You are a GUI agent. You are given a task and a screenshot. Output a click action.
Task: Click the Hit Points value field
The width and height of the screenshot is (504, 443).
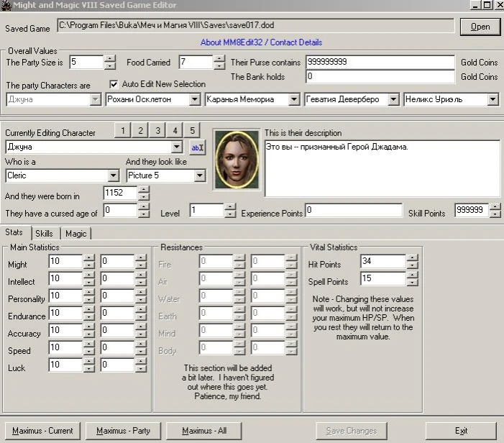coord(383,261)
